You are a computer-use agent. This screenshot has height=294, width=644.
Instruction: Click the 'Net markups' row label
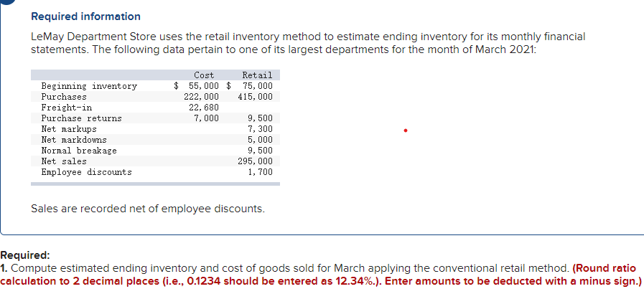click(x=69, y=129)
